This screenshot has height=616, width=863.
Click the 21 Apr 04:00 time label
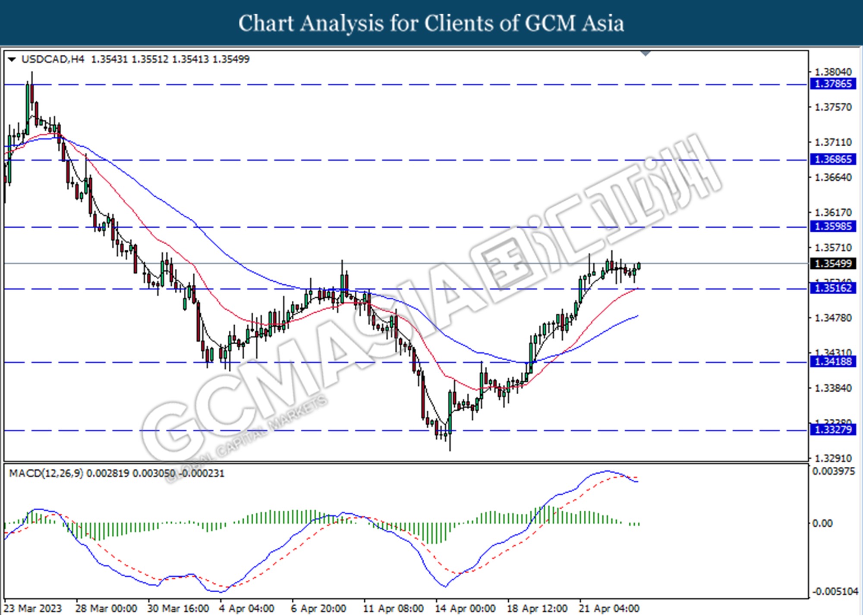[x=609, y=609]
